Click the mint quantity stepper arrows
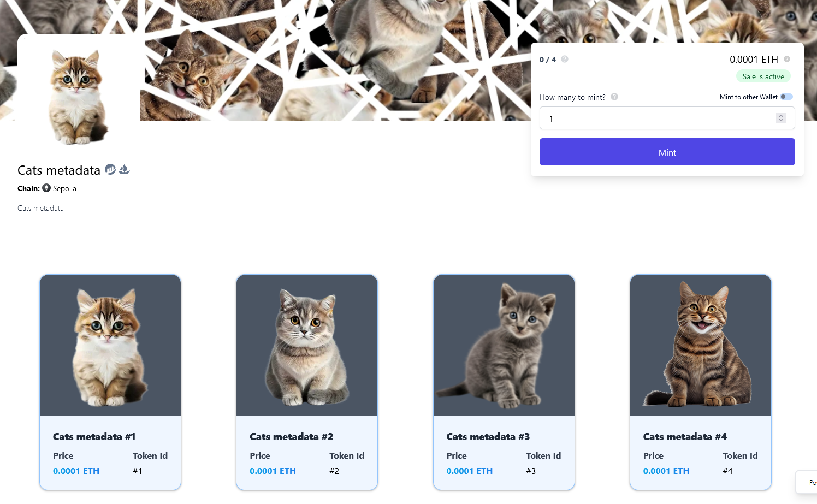The image size is (817, 504). coord(781,118)
